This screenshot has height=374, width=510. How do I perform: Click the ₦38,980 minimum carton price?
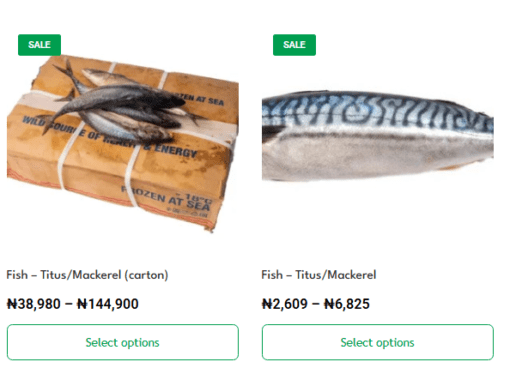34,304
